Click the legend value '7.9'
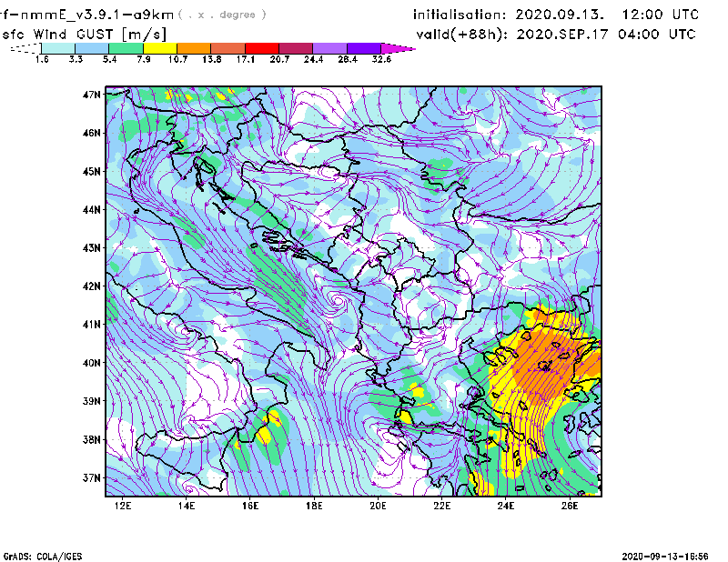Viewport: 728px width, 562px height. tap(144, 59)
